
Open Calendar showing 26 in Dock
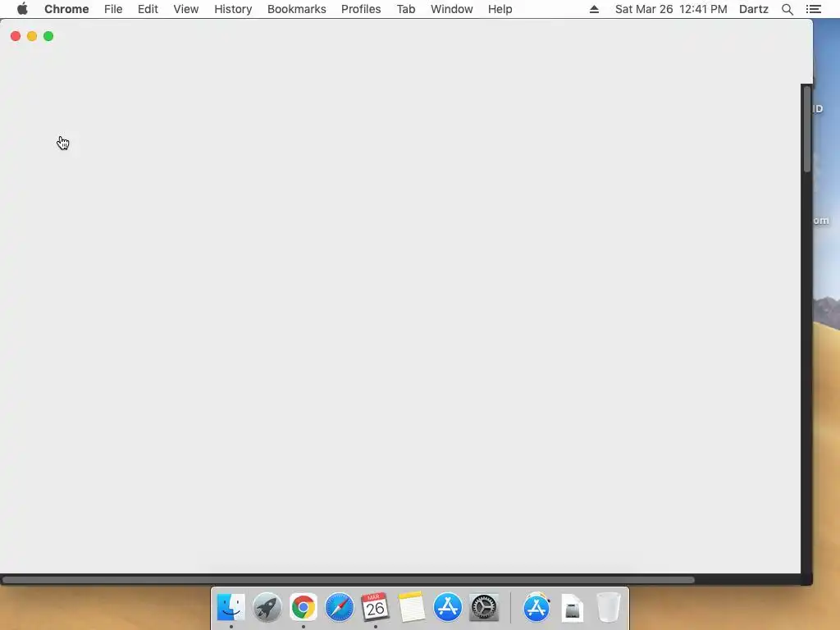pos(375,608)
